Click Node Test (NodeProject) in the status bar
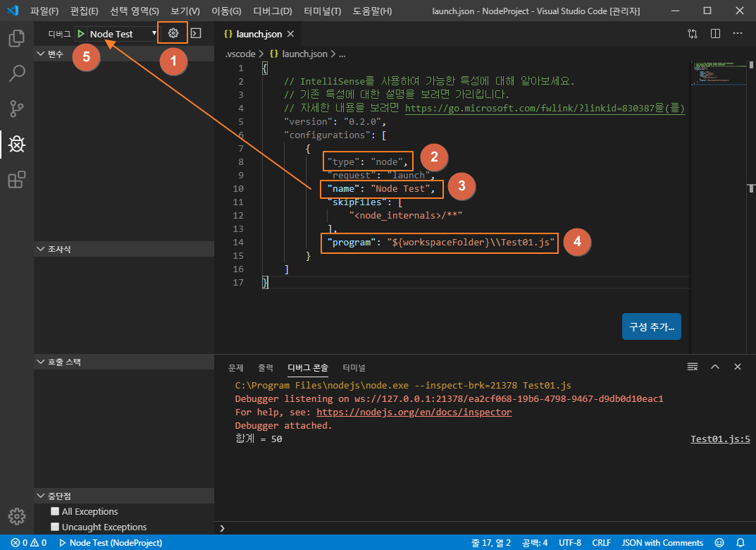Screen dimensions: 756x550 (111, 543)
